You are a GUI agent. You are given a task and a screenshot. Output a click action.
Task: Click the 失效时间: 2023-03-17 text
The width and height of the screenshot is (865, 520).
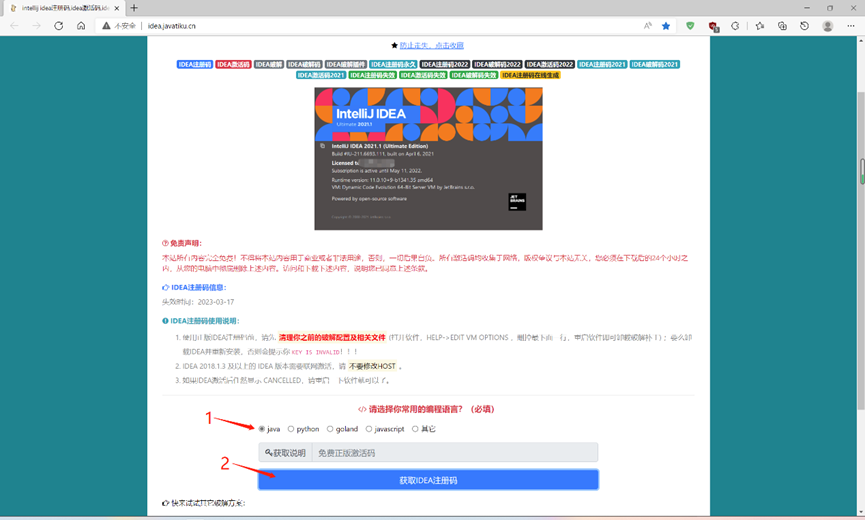pos(198,302)
